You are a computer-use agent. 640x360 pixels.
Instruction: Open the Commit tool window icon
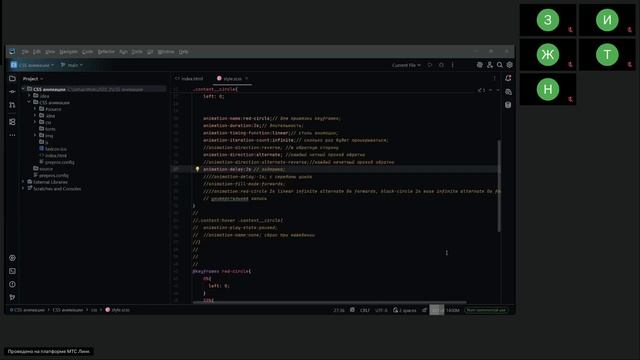pos(12,92)
